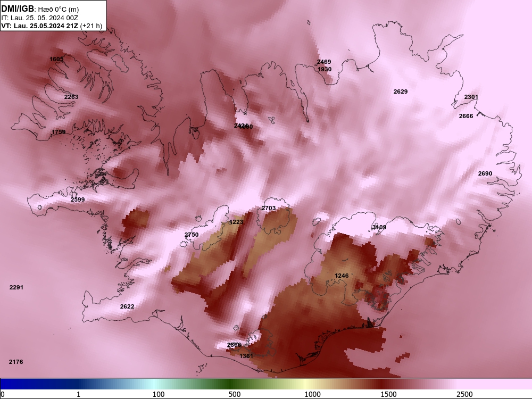Click the 0 tick on the color scale

(3, 394)
